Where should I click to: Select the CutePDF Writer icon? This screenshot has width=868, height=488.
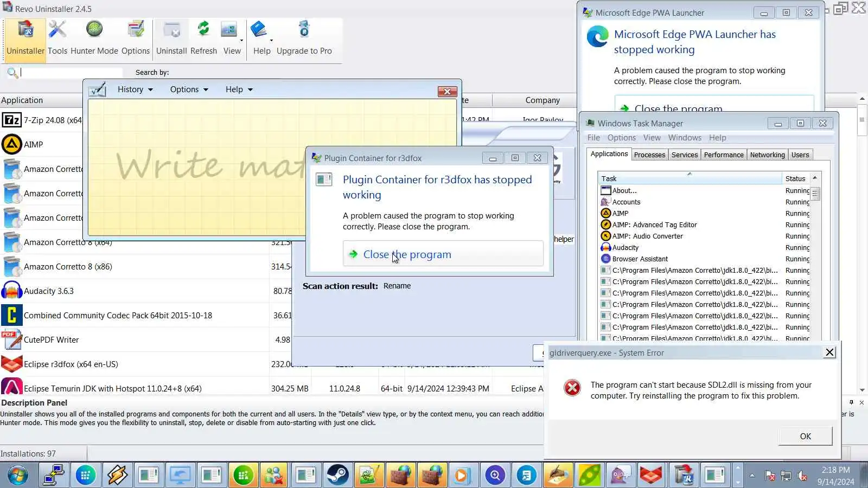point(11,339)
